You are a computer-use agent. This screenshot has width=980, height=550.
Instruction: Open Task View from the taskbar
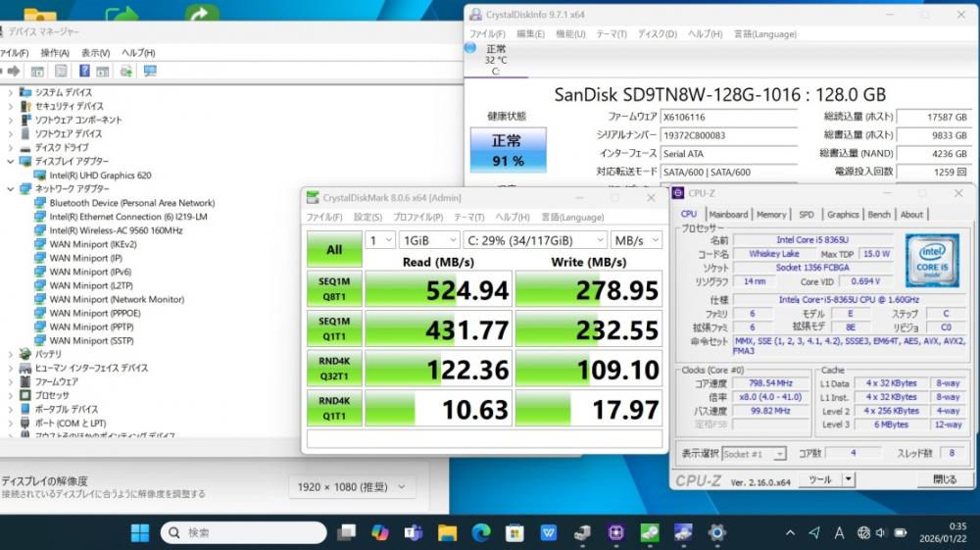click(346, 532)
